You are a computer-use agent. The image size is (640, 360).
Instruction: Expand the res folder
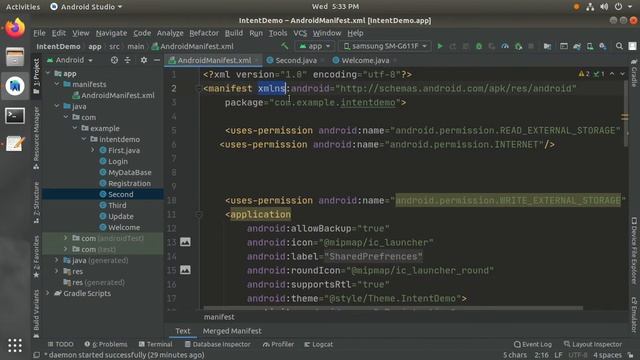(x=57, y=271)
